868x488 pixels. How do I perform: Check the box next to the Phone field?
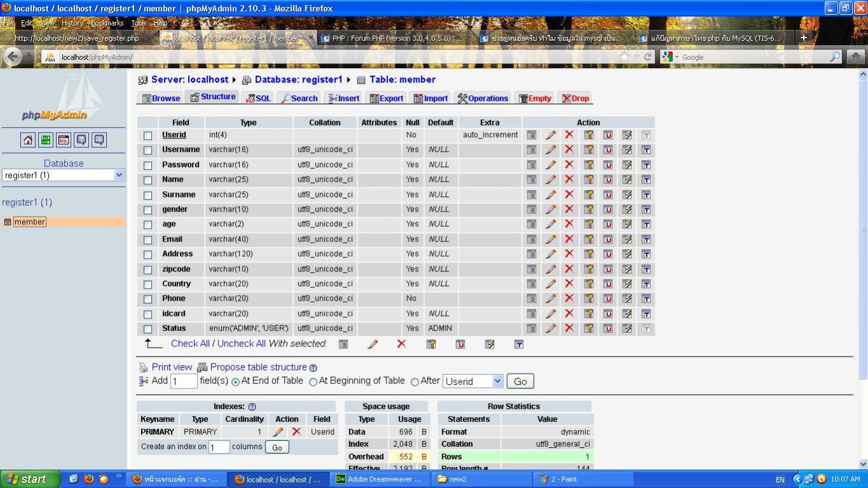pyautogui.click(x=148, y=299)
